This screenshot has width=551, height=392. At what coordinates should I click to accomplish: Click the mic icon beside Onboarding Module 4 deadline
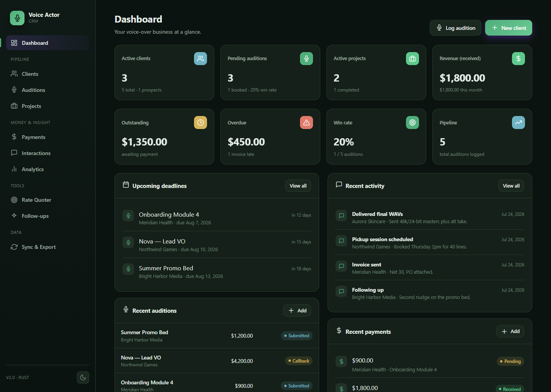(x=128, y=216)
